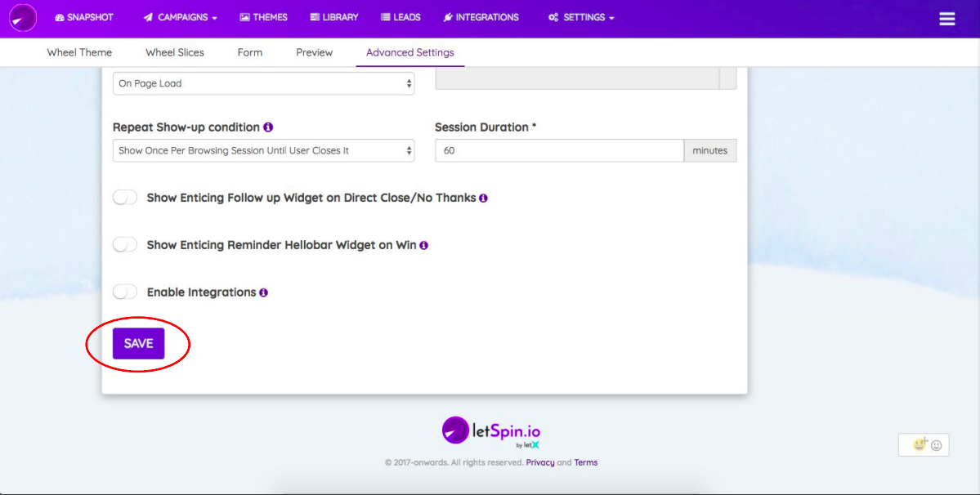Toggle Show Enticing Follow up Widget switch
The image size is (980, 495).
coord(125,197)
